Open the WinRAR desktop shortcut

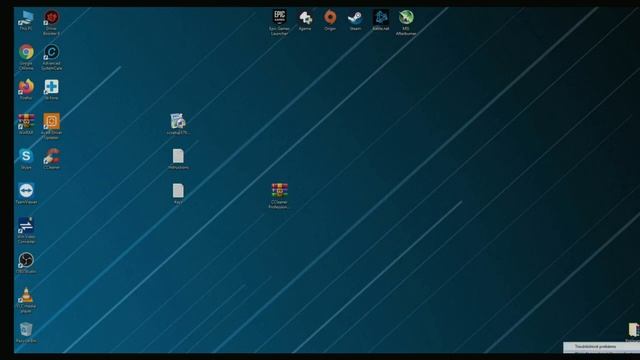26,124
